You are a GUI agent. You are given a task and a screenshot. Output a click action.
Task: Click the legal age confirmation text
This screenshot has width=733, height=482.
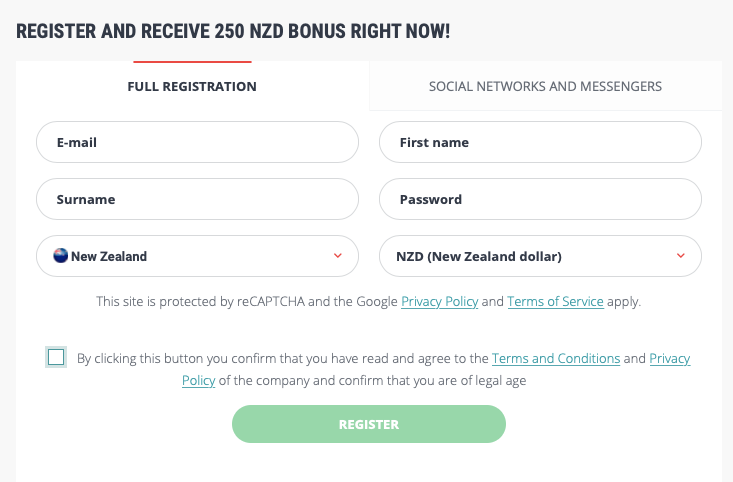click(380, 380)
